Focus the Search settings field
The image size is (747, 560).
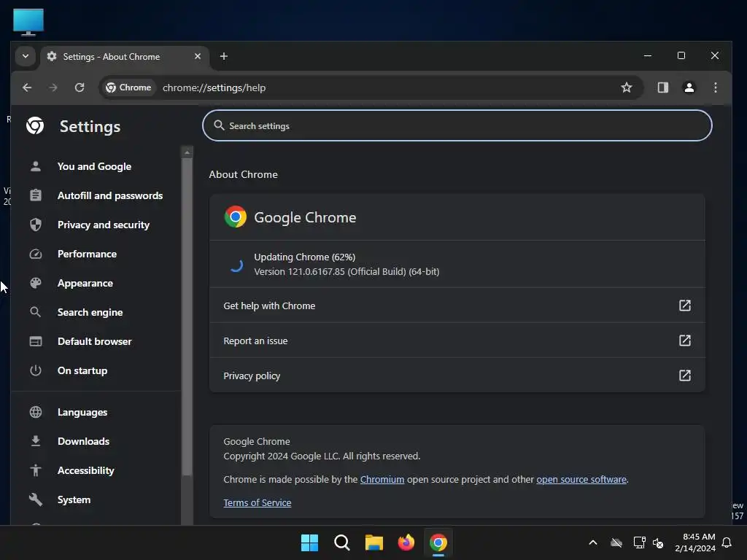click(457, 125)
